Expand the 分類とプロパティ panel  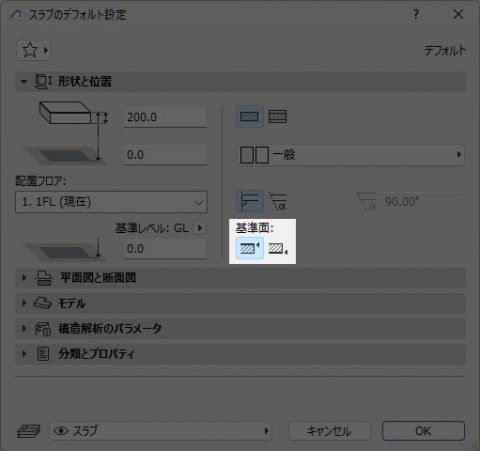(x=240, y=354)
